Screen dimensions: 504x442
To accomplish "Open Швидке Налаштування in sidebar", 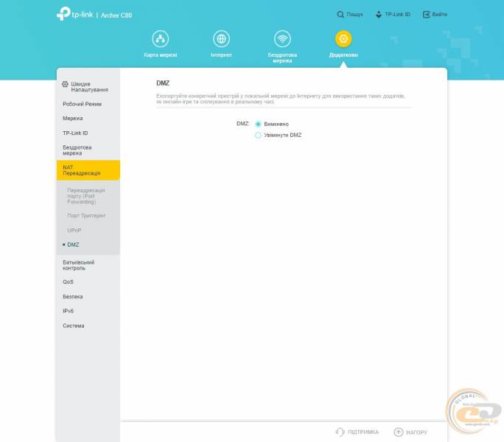I will (x=88, y=87).
